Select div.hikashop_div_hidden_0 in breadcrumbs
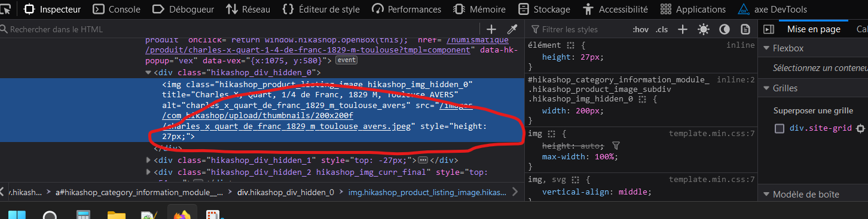 [286, 192]
